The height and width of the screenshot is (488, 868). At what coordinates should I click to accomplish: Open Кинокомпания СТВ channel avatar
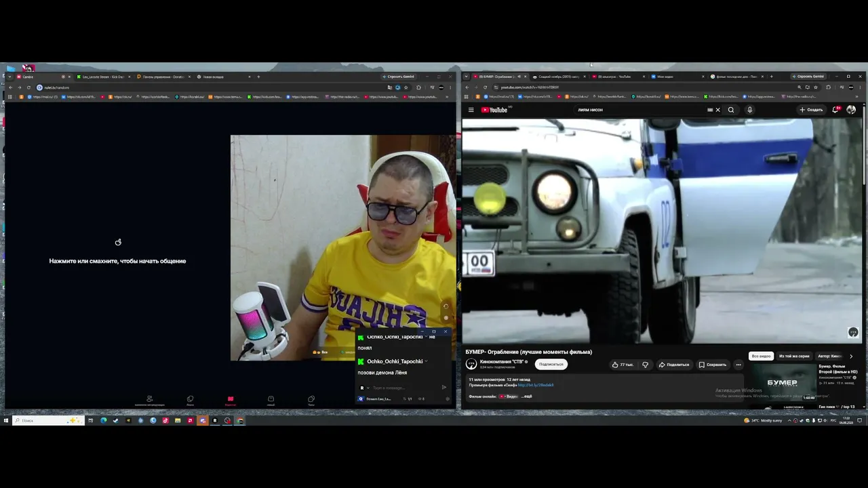471,364
